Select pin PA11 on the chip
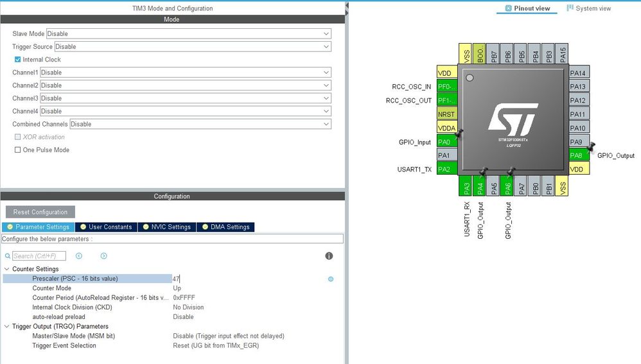This screenshot has width=641, height=364. (579, 114)
